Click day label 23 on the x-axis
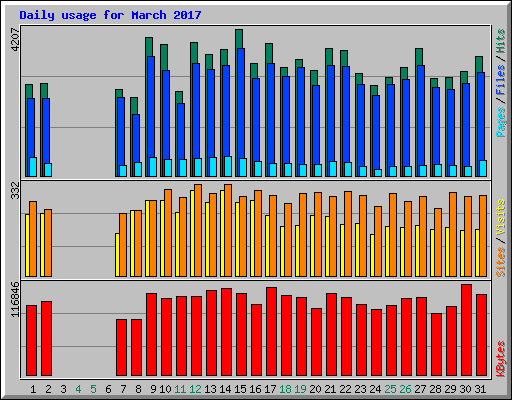Image resolution: width=512 pixels, height=400 pixels. tap(360, 389)
